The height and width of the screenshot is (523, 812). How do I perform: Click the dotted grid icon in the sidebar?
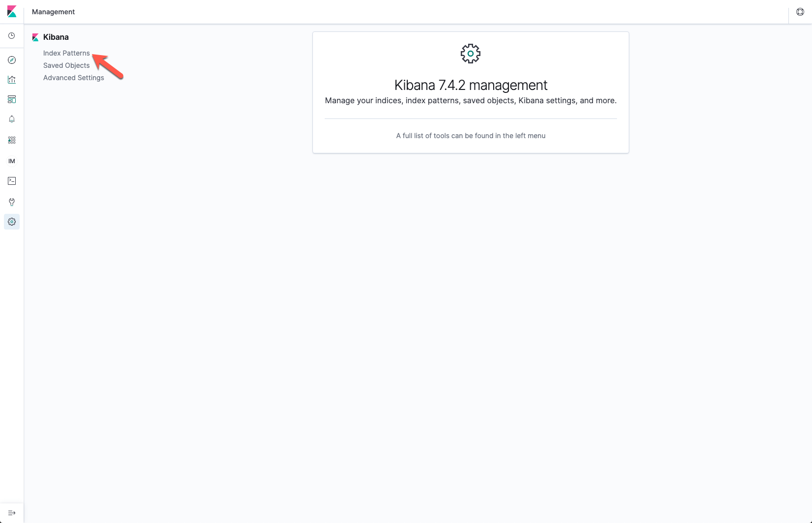coord(12,140)
